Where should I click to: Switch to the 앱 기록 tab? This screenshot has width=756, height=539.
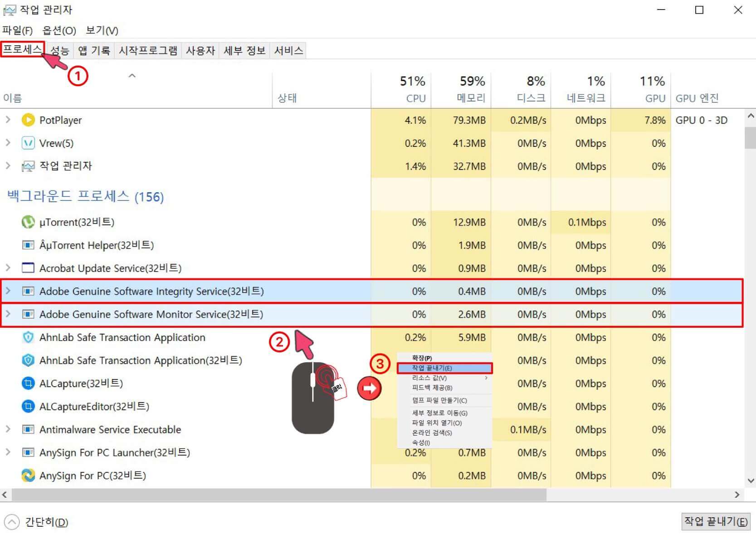coord(94,50)
